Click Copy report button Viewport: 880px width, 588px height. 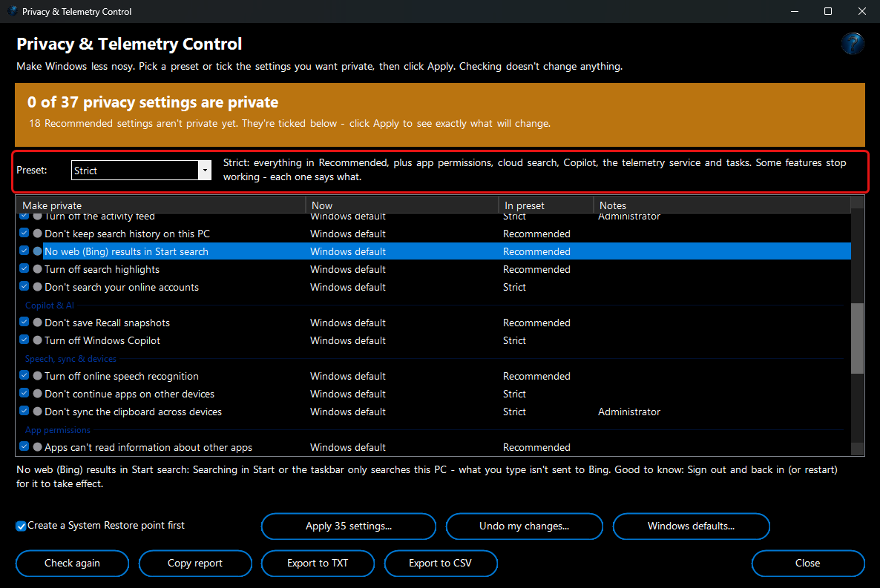(195, 564)
